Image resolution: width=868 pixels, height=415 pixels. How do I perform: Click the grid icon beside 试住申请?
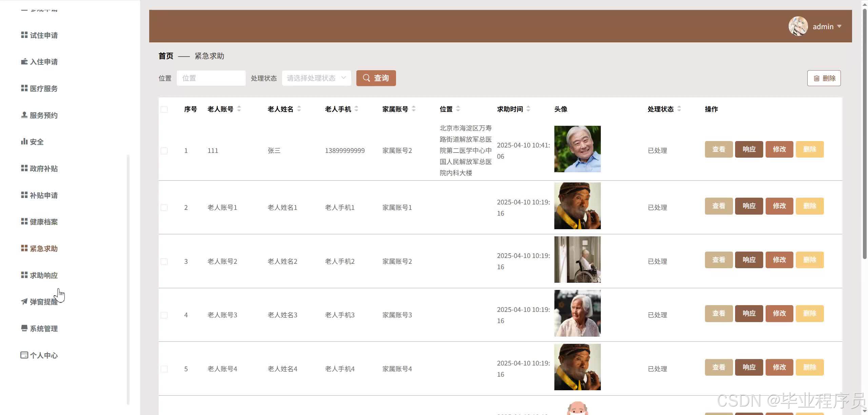pyautogui.click(x=24, y=35)
